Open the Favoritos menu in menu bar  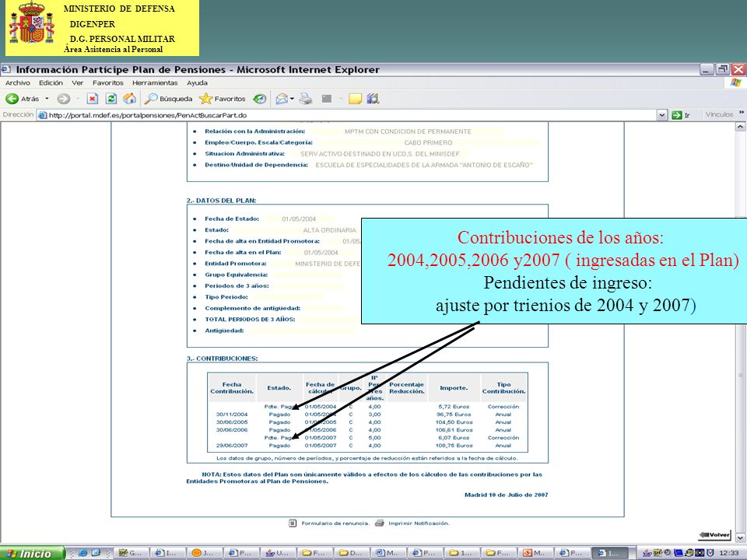tap(108, 83)
